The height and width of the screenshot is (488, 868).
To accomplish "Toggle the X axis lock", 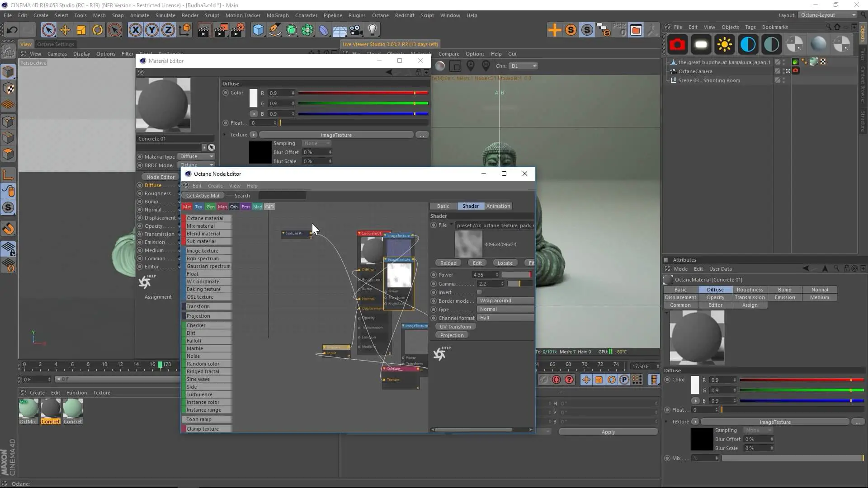I will 135,30.
